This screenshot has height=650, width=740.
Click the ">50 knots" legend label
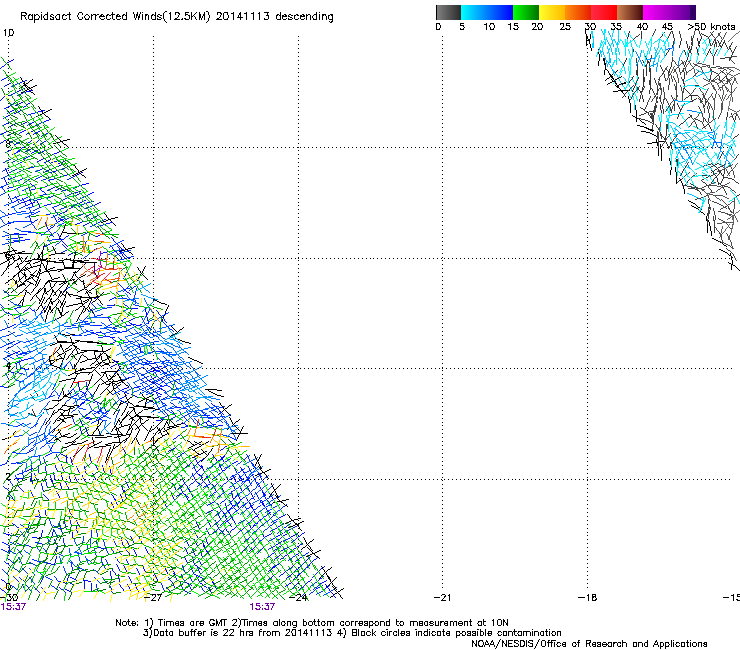coord(711,27)
